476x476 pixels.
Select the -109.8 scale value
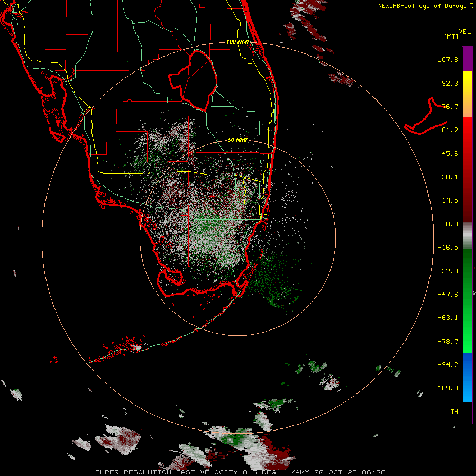click(x=446, y=388)
